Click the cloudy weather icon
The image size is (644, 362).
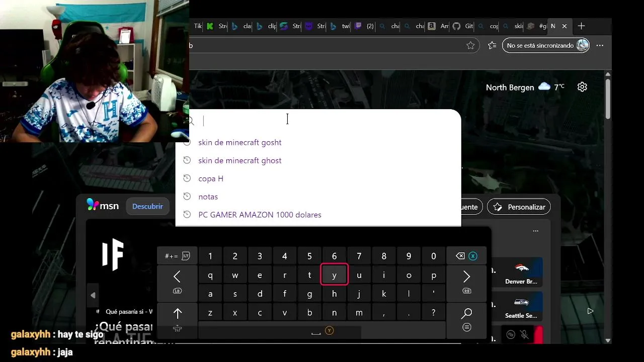(x=544, y=87)
